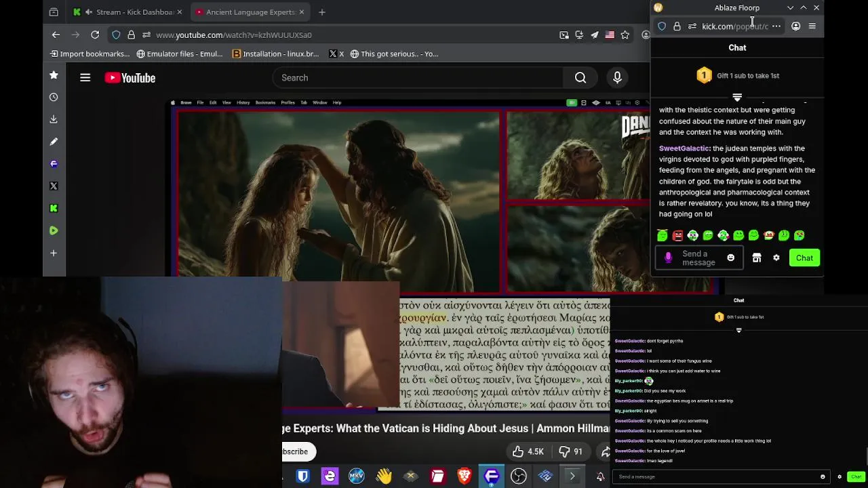Open the MKV tool in taskbar
868x488 pixels.
tap(357, 476)
